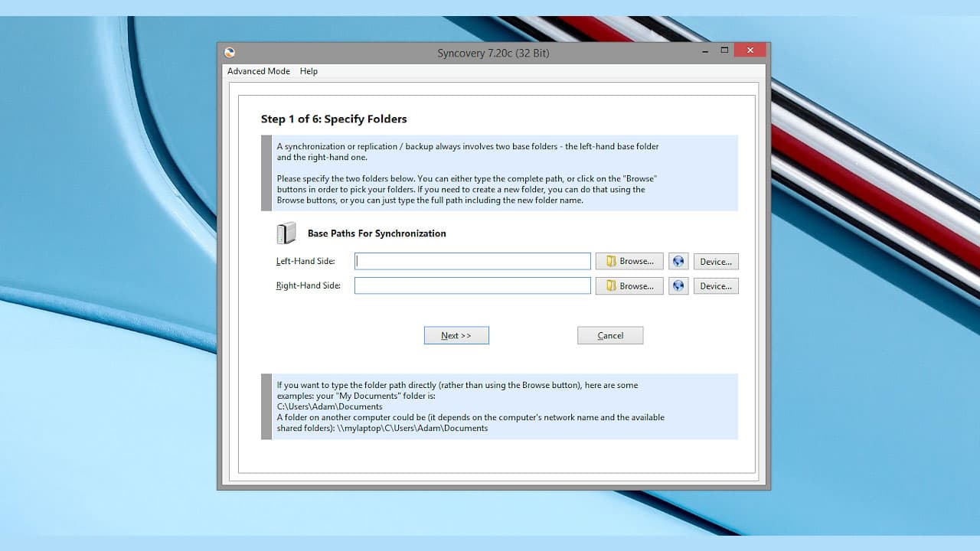
Task: Cancel the folder setup wizard
Action: (610, 335)
